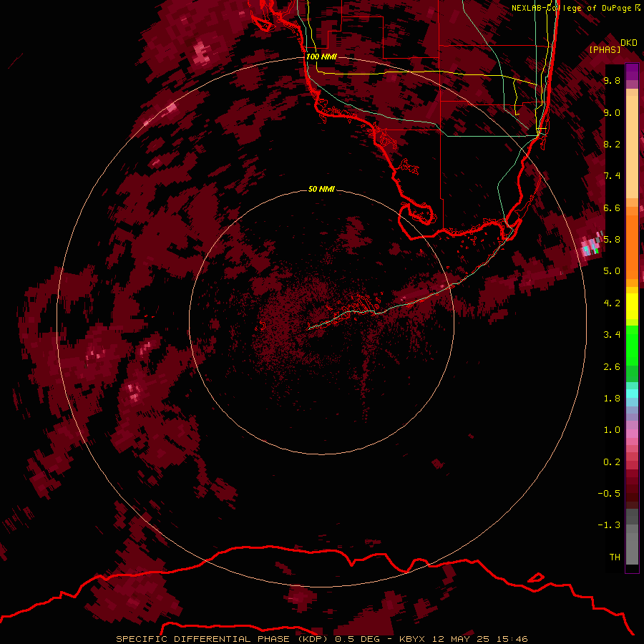Click the DKD product code label
644x644 pixels.
[629, 43]
